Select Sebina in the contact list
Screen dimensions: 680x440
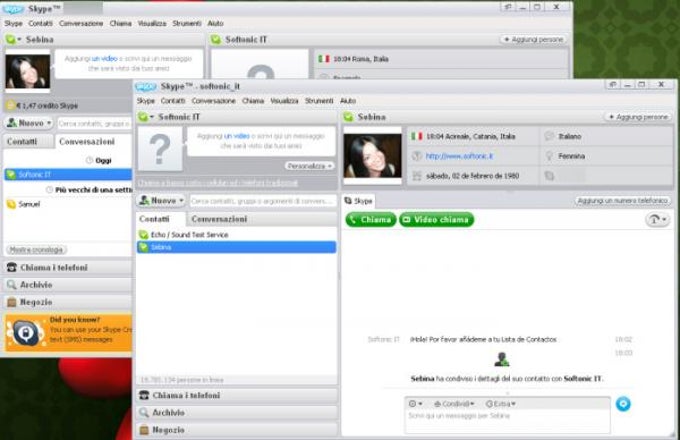(x=236, y=247)
